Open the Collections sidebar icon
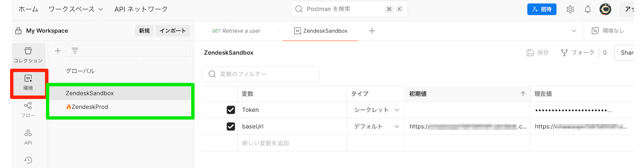This screenshot has width=644, height=168. [28, 55]
